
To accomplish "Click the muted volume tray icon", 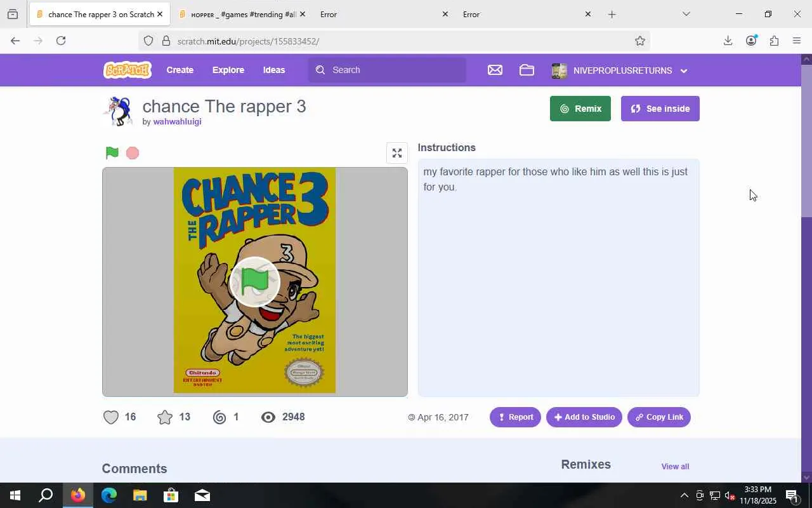I will coord(730,495).
